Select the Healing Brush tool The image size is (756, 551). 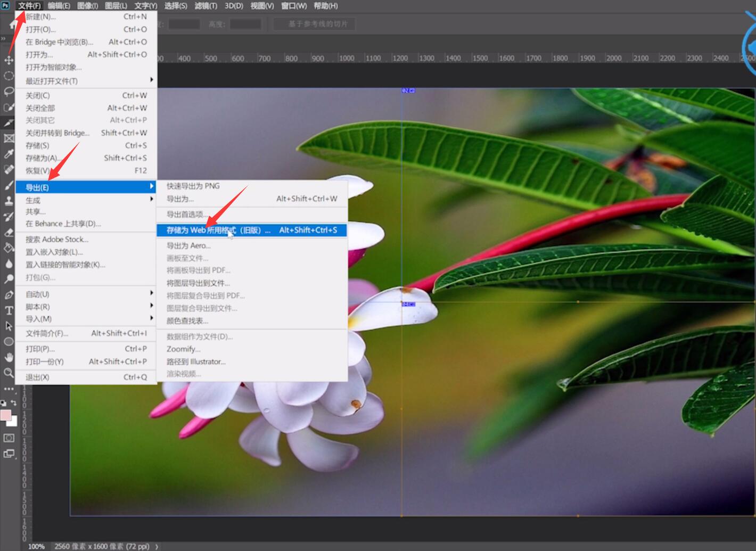coord(9,170)
